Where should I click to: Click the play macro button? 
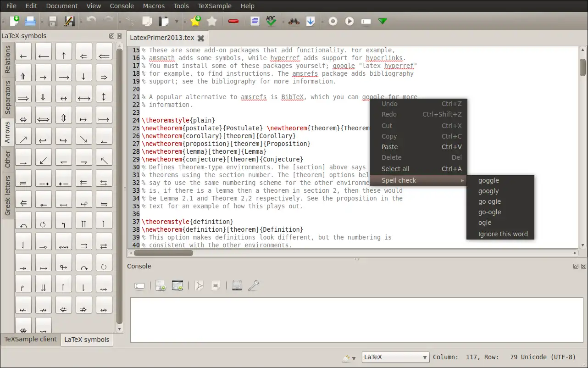[349, 21]
